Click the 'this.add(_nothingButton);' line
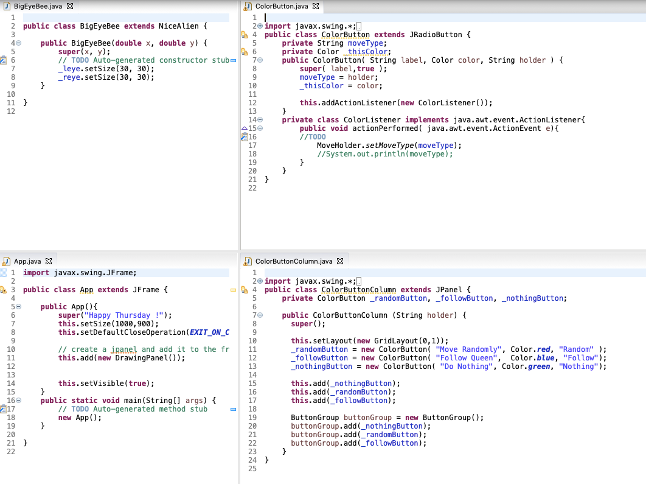Image resolution: width=646 pixels, height=484 pixels. 345,383
